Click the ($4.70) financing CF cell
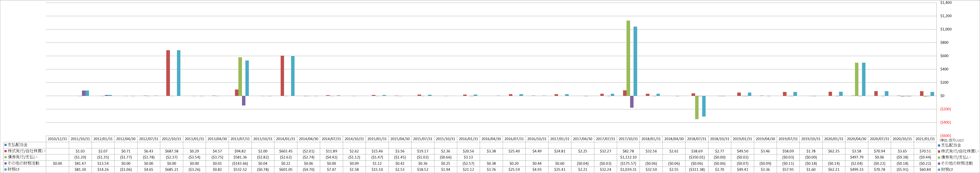Image resolution: width=980 pixels, height=173 pixels. click(309, 170)
